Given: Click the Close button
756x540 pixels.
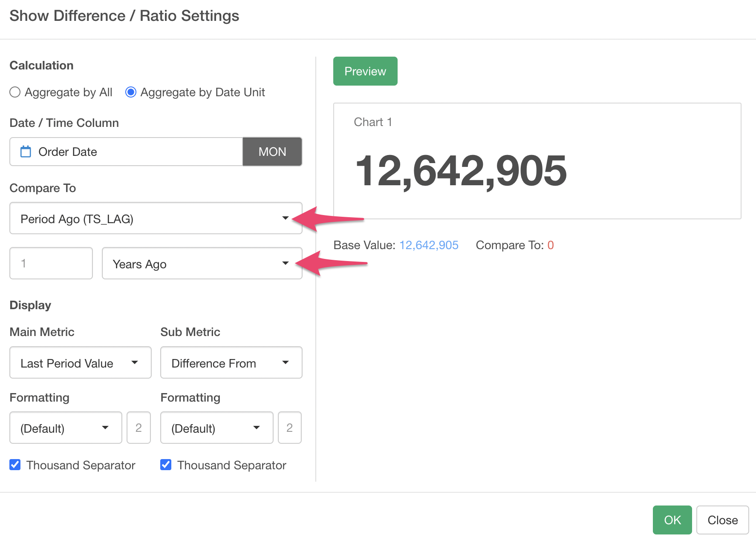Looking at the screenshot, I should point(722,520).
